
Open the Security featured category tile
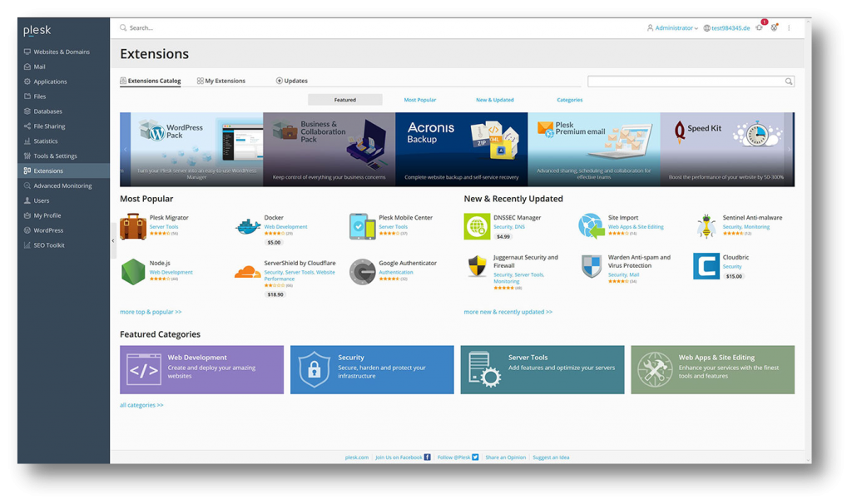click(x=372, y=370)
